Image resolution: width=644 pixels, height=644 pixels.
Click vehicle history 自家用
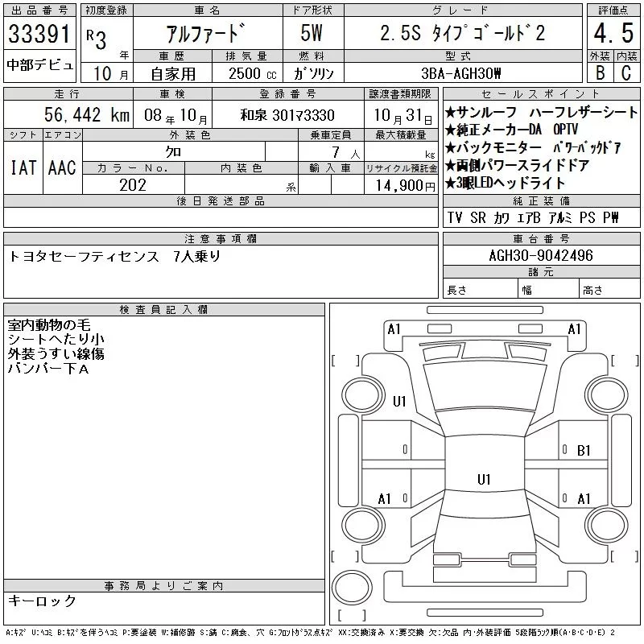(x=173, y=74)
